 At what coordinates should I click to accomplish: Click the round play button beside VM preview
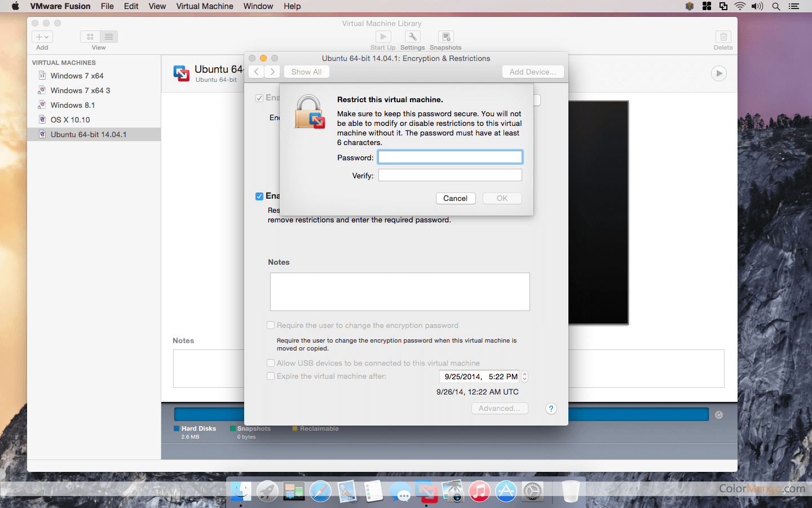718,73
